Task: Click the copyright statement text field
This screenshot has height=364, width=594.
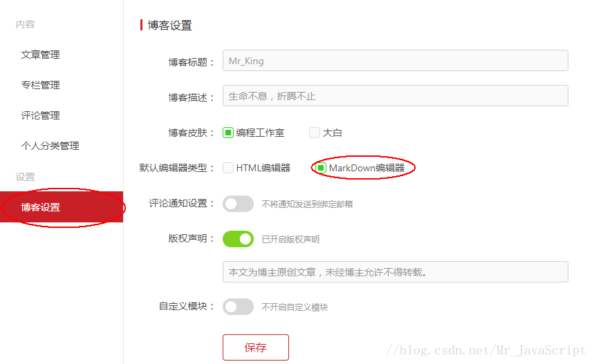Action: click(395, 271)
